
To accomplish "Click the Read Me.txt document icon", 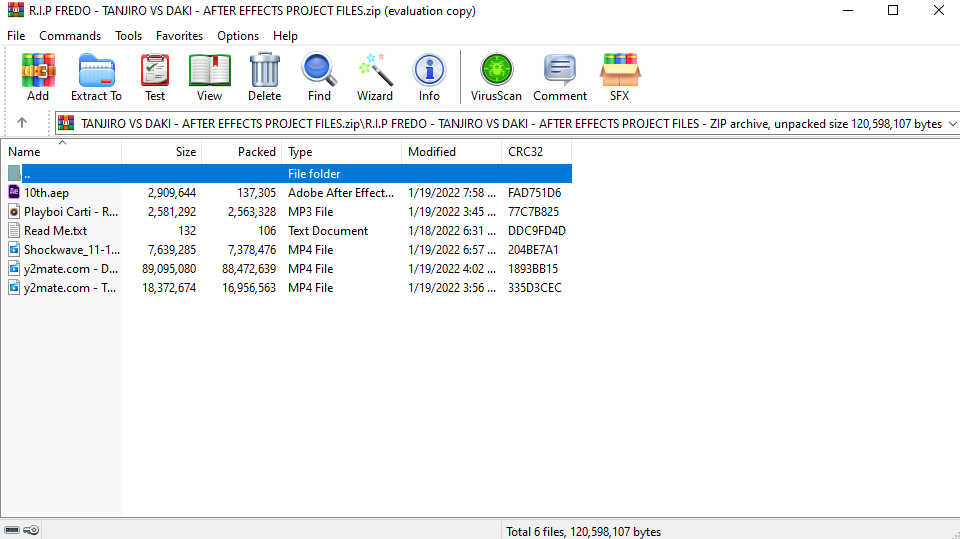I will tap(14, 230).
